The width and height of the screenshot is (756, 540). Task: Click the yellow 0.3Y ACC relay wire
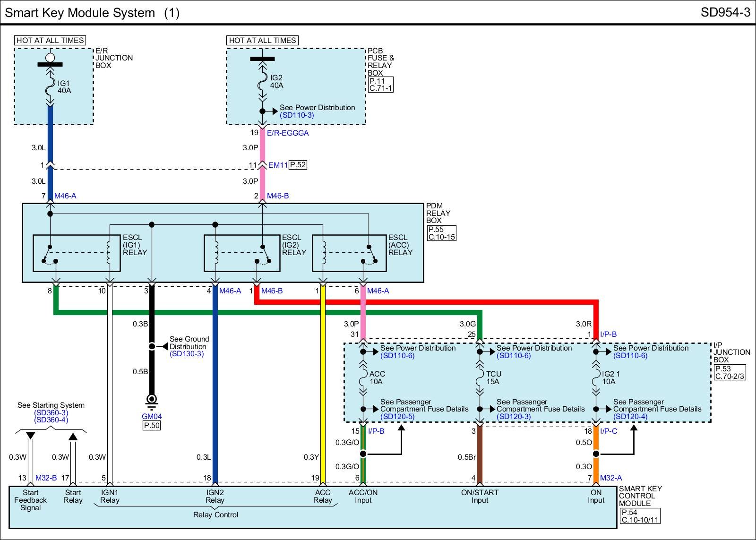pos(323,378)
